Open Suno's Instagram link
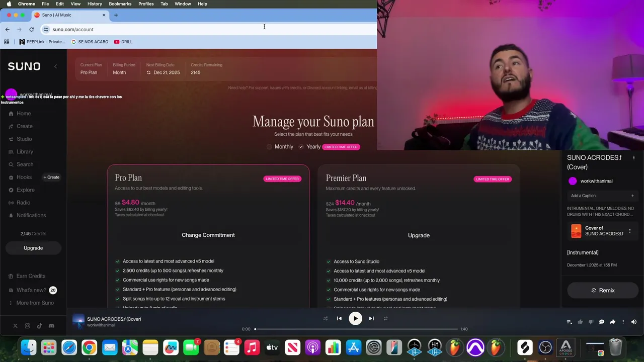Screen dimensions: 644x362 (27, 326)
